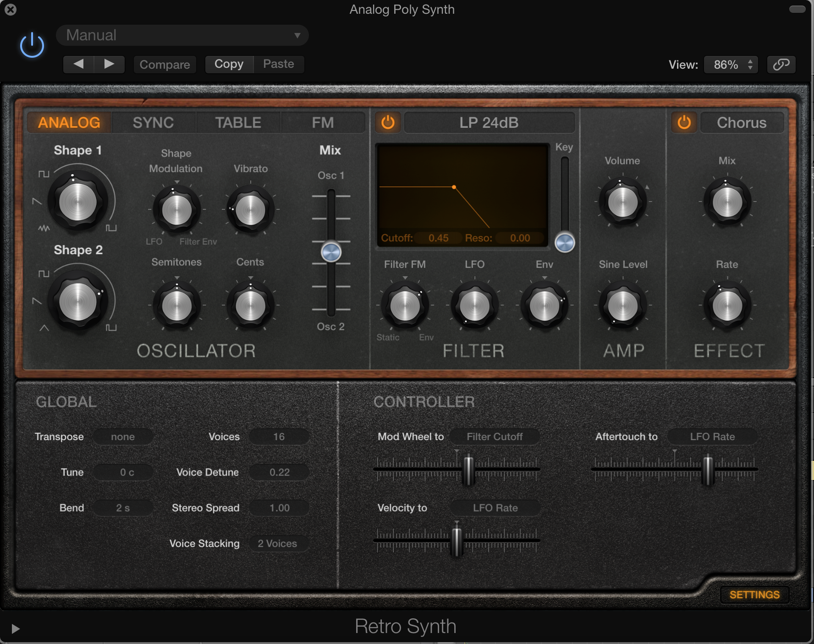
Task: Click the filter LFO knob
Action: click(x=474, y=306)
